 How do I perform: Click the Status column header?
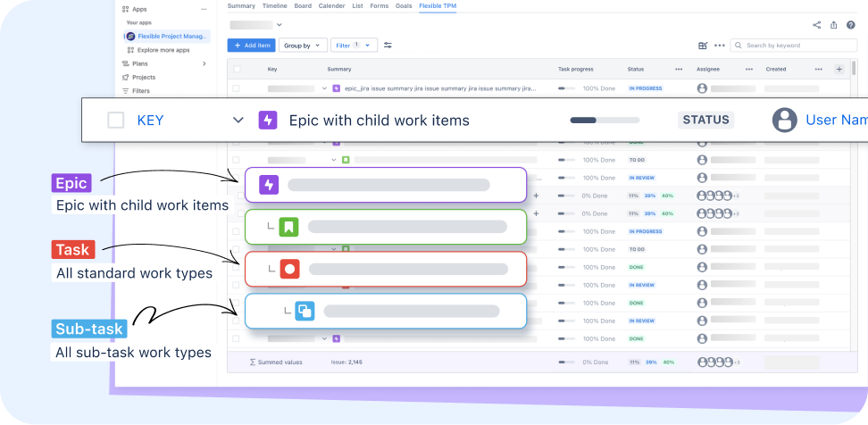636,69
